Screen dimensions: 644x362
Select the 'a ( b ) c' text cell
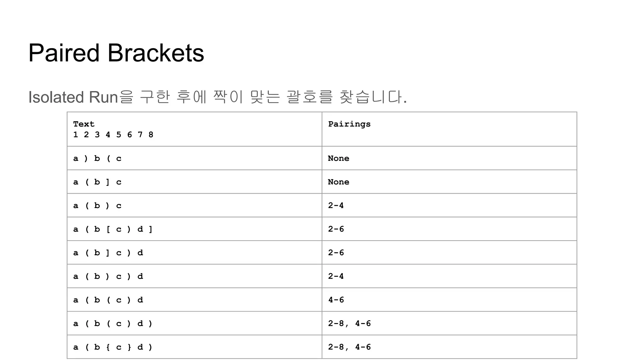pos(97,206)
